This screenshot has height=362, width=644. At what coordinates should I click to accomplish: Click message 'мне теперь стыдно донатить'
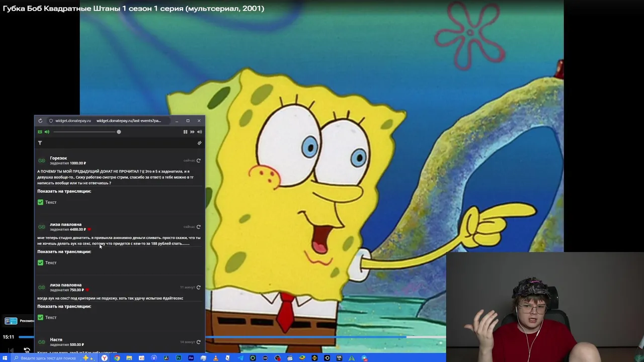click(x=119, y=240)
